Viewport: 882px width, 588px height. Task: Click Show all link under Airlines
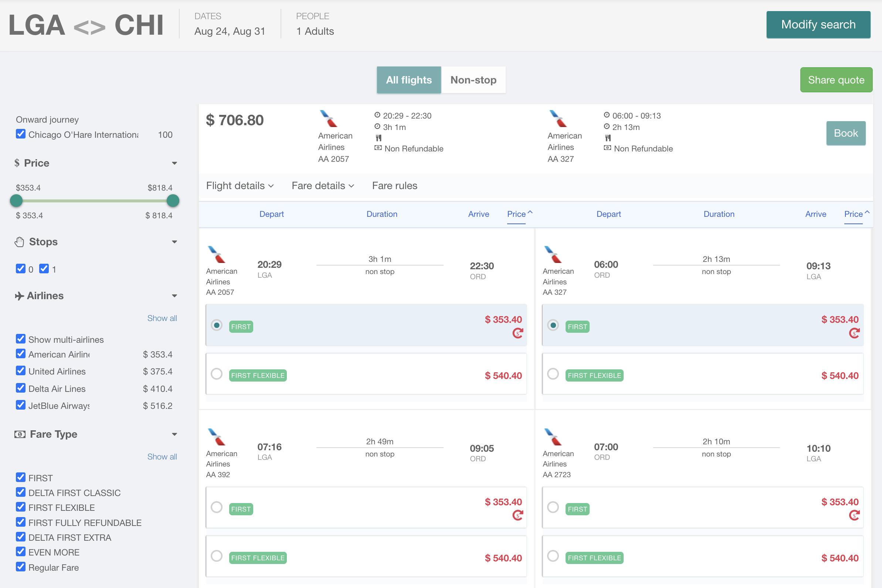(x=162, y=318)
